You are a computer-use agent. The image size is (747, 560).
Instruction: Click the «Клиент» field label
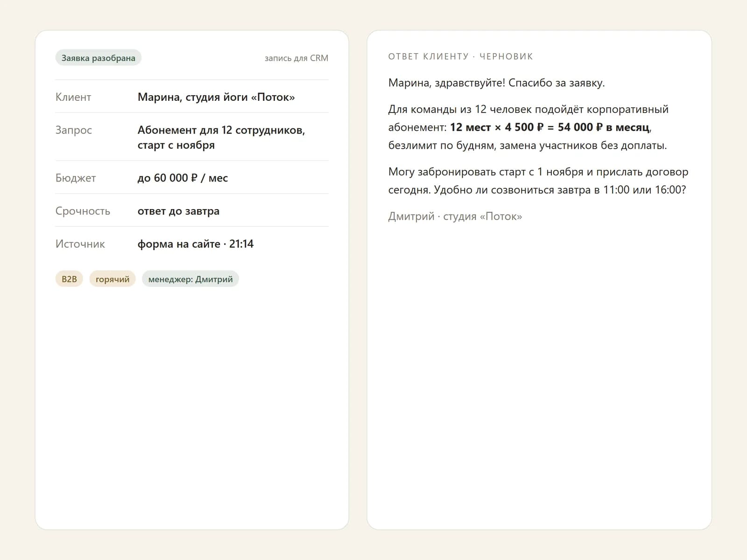tap(73, 97)
